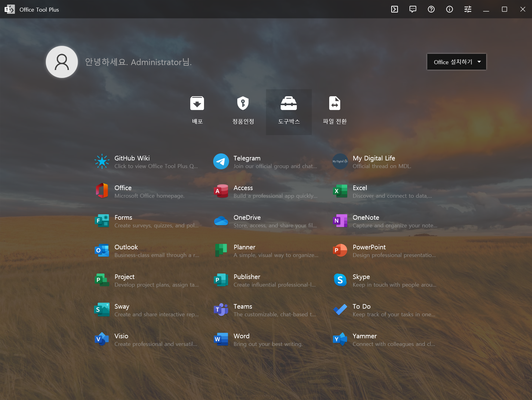Open the about info icon
This screenshot has width=532, height=400.
tap(450, 9)
